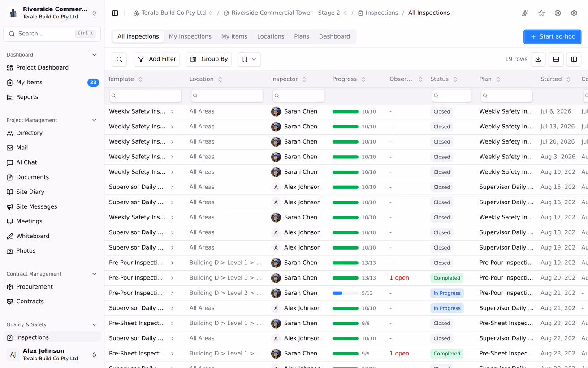Click the favorite star icon
Viewport: 588px width, 368px height.
541,13
